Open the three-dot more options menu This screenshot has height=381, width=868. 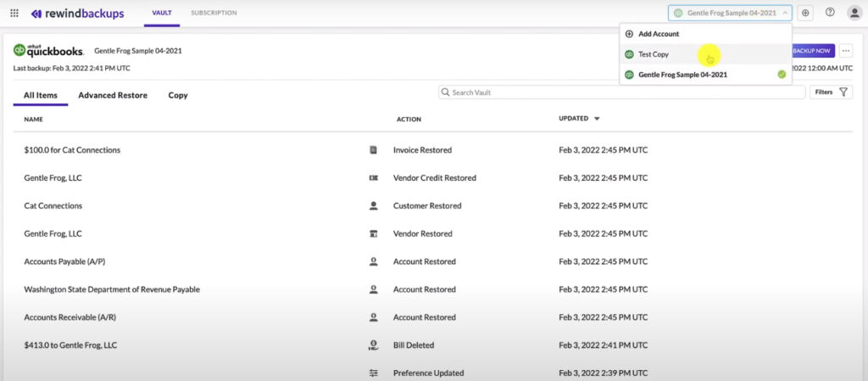coord(846,51)
